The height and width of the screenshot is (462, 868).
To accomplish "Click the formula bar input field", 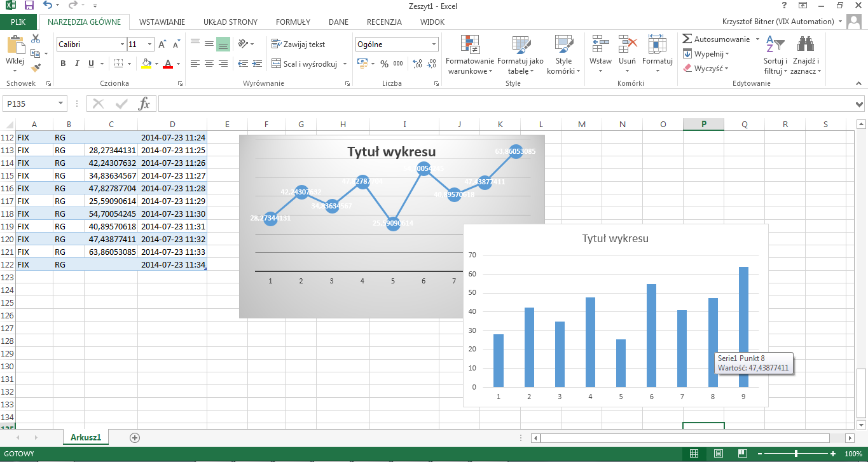I will pos(506,104).
